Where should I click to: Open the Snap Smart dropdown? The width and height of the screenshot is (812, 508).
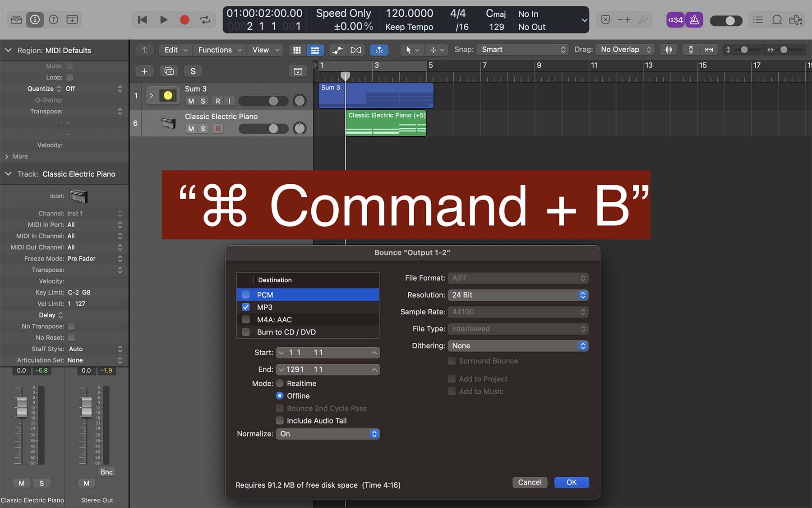point(522,50)
